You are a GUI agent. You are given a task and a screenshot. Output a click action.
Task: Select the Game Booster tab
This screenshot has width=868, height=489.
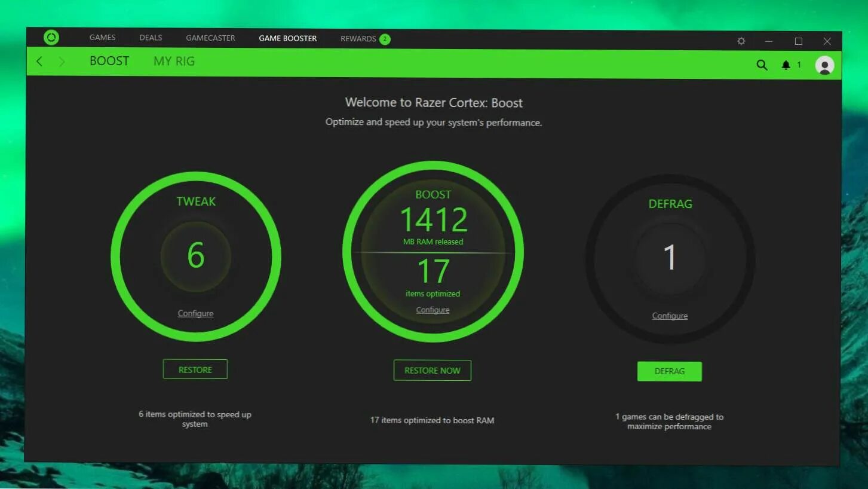click(288, 38)
